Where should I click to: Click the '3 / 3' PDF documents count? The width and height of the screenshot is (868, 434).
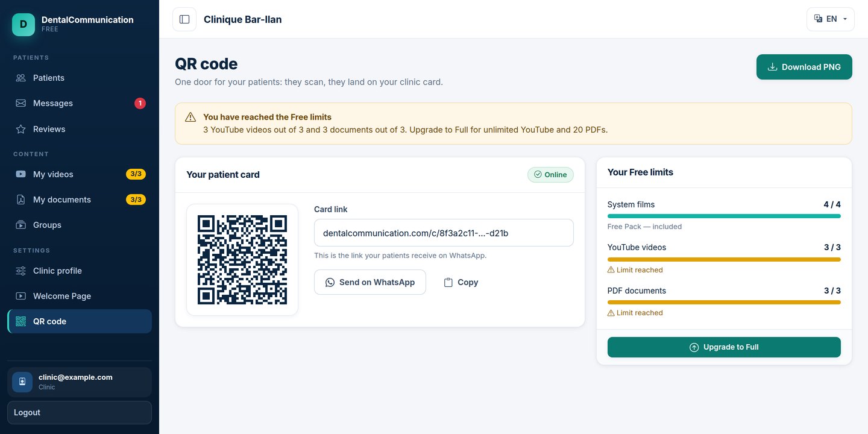[832, 291]
